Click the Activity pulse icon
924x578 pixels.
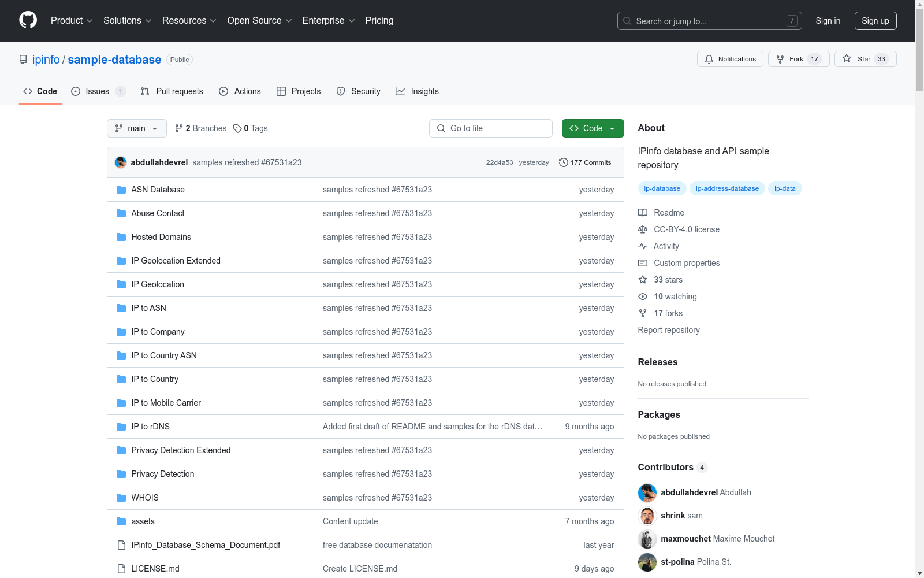click(643, 246)
